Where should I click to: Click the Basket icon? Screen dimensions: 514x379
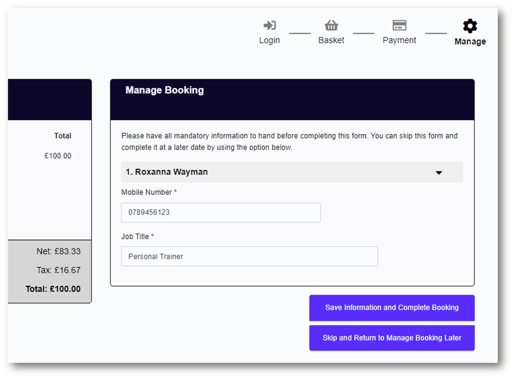331,25
